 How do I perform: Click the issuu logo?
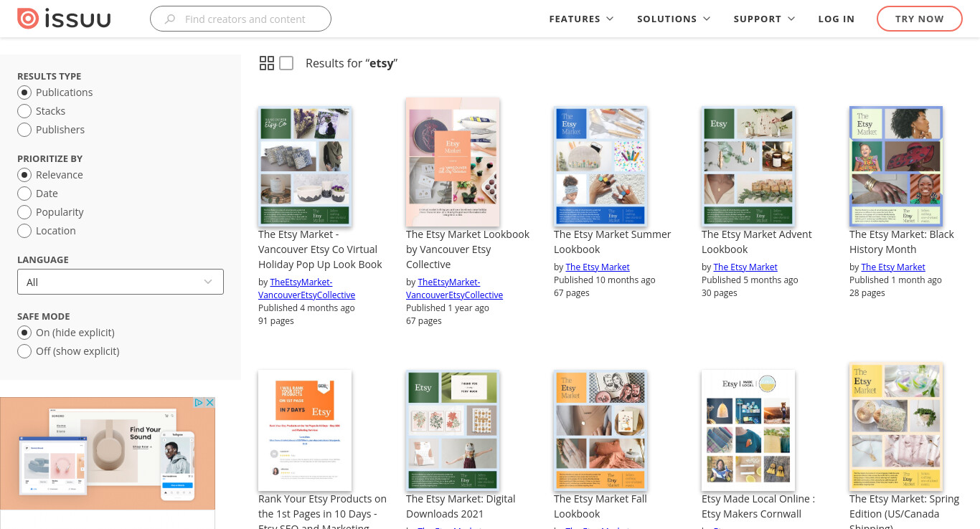[64, 19]
